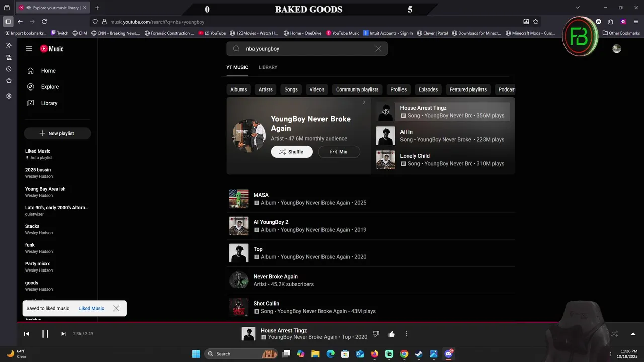
Task: Open the Twitch bookmark
Action: [60, 33]
